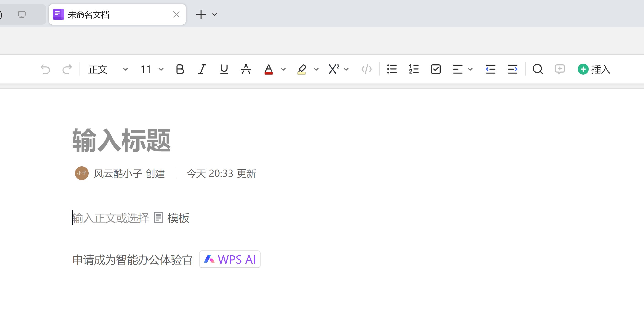Viewport: 644px width, 309px height.
Task: Click the undo arrow icon
Action: pyautogui.click(x=45, y=69)
